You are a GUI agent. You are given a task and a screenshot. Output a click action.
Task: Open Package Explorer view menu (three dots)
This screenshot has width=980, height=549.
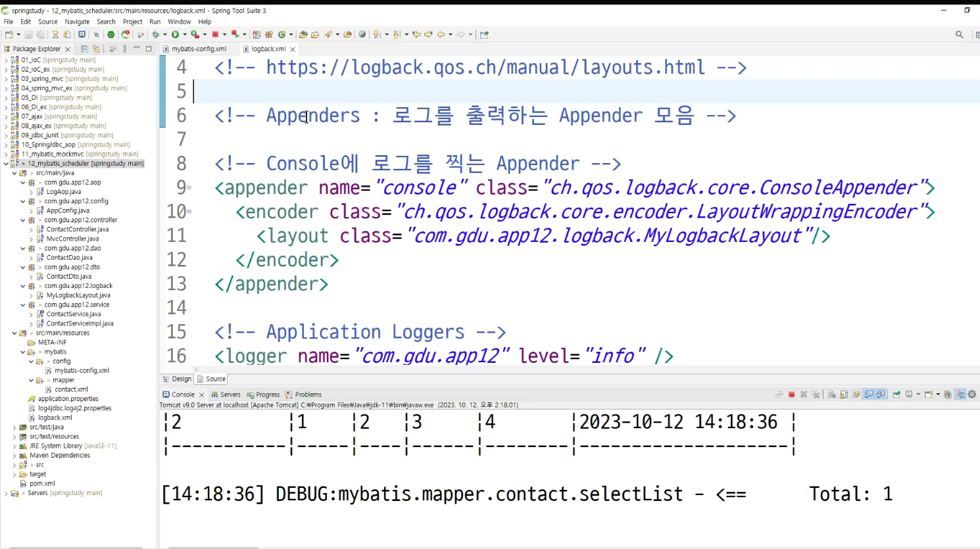(124, 49)
